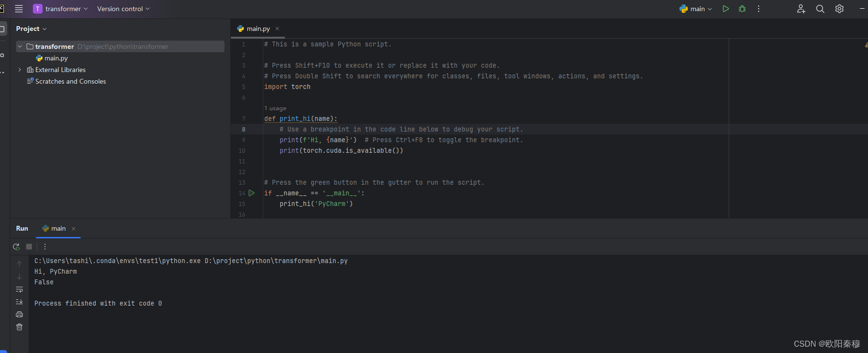Click the if __name__ == '__main__' line
Image resolution: width=868 pixels, height=353 pixels.
314,193
